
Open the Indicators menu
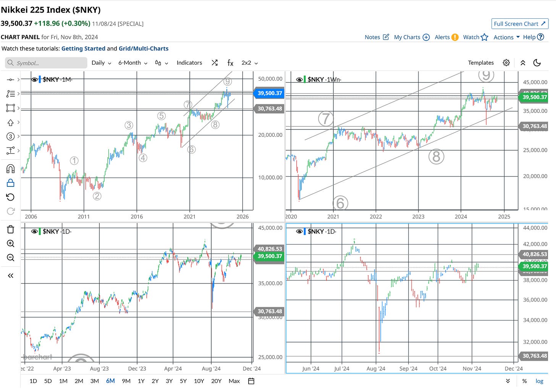click(x=189, y=63)
